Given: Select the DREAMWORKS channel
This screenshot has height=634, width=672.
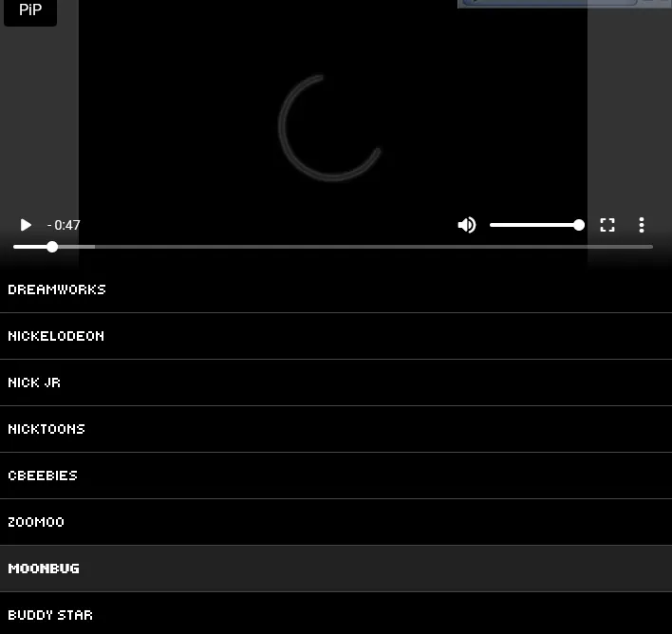Looking at the screenshot, I should tap(336, 289).
